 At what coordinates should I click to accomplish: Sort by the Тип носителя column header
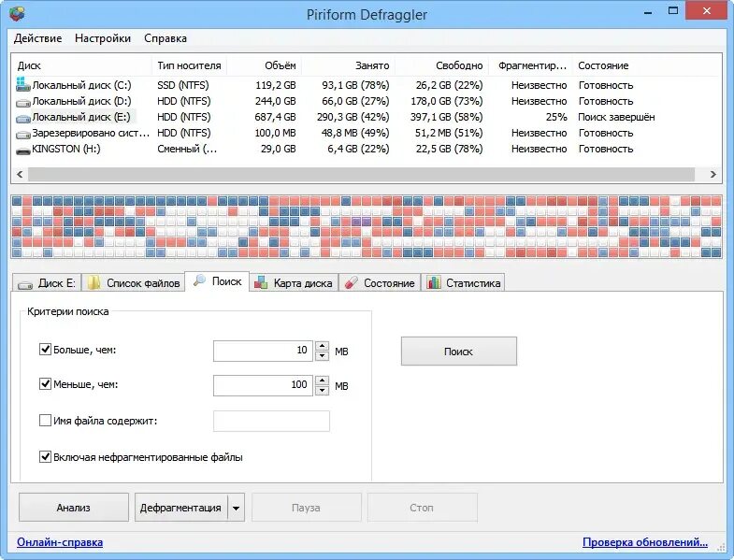click(x=189, y=65)
